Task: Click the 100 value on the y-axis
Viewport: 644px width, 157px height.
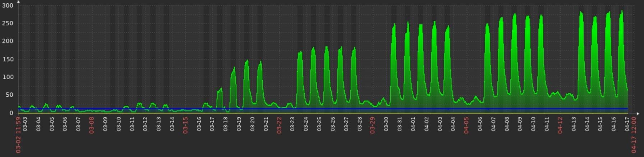Action: (8, 77)
